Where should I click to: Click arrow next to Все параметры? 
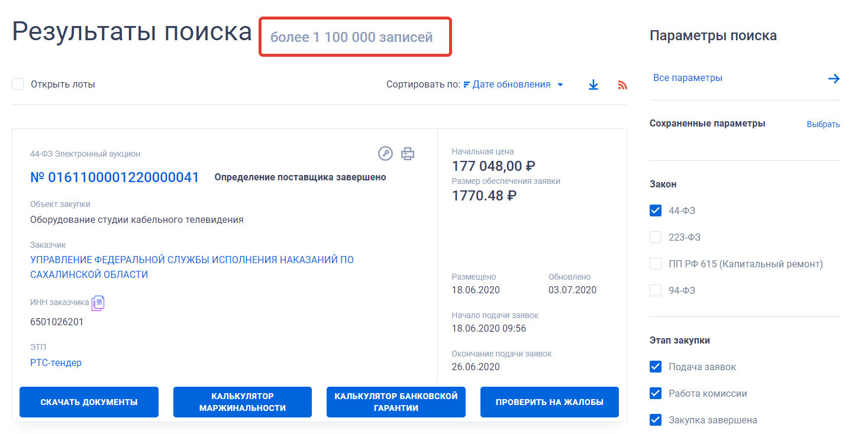(834, 79)
